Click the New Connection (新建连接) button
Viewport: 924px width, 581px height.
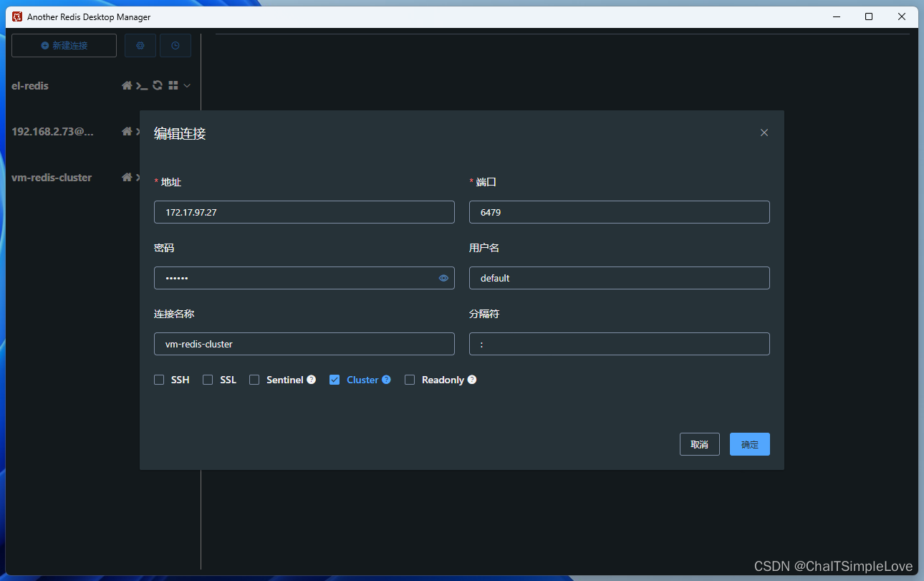pyautogui.click(x=64, y=45)
